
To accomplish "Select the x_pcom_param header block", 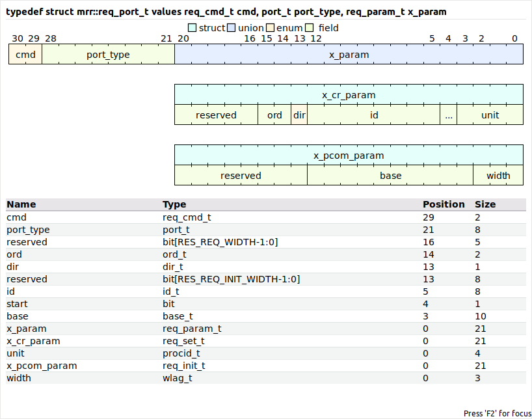I will click(x=349, y=155).
